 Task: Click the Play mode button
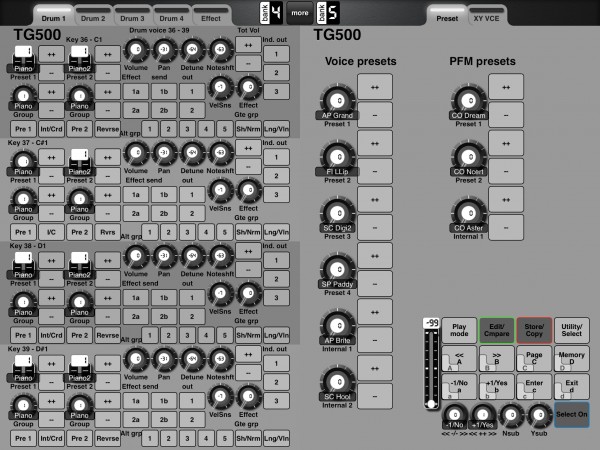459,330
